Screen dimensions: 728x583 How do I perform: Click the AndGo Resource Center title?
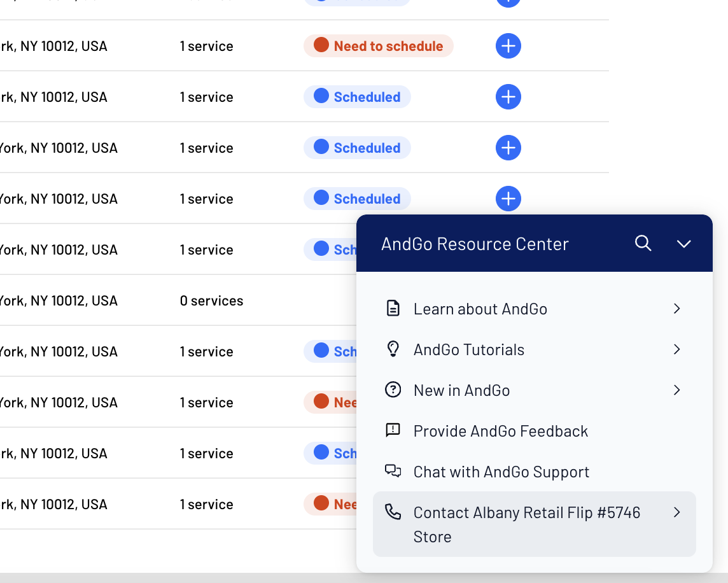click(x=475, y=244)
